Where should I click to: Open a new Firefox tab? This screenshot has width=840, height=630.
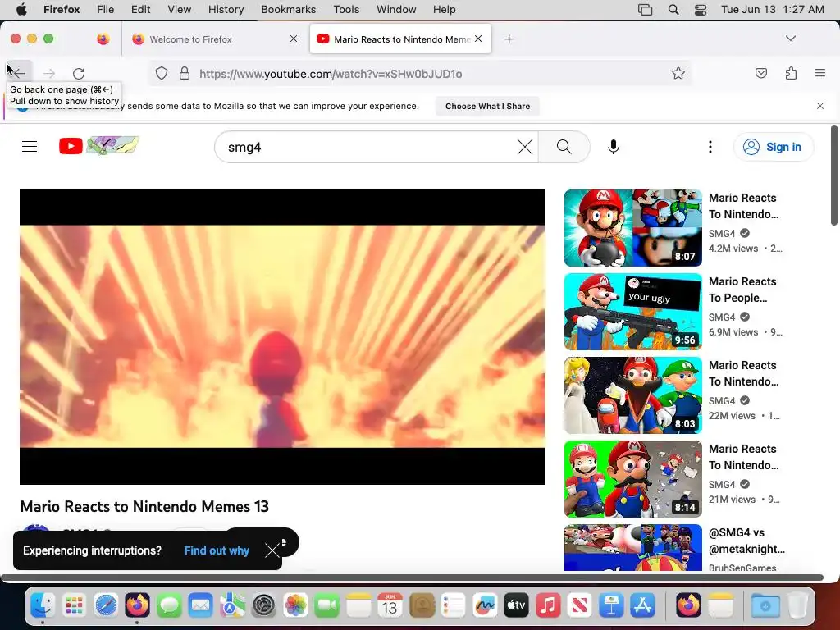[509, 39]
